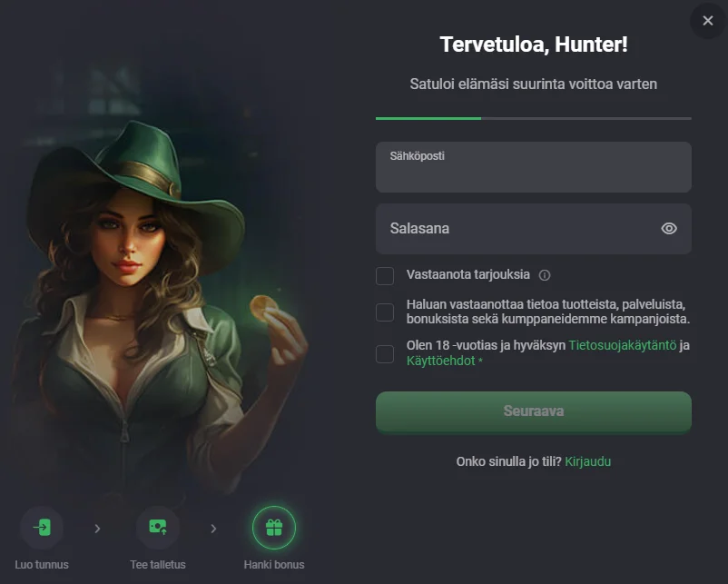Click the Tee talletus deposit icon

(x=158, y=528)
